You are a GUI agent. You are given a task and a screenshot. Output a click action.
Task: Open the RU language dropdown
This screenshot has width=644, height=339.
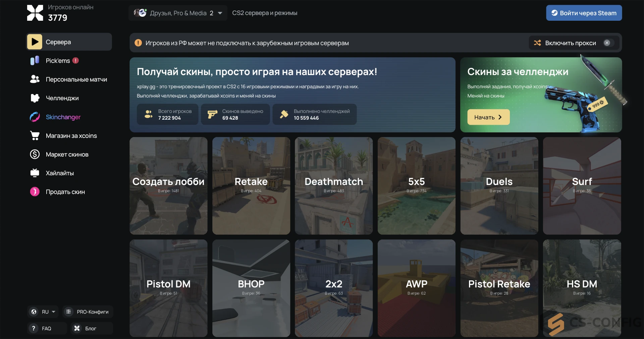coord(43,312)
